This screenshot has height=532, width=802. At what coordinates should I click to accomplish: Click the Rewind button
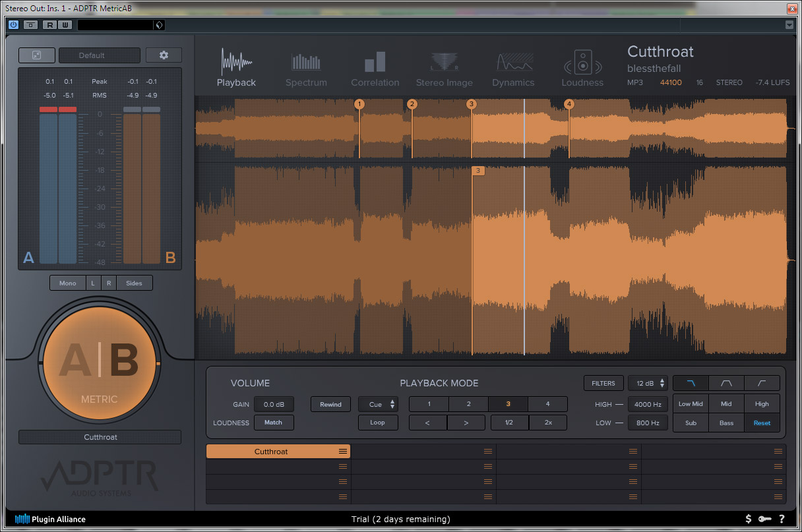pos(330,404)
